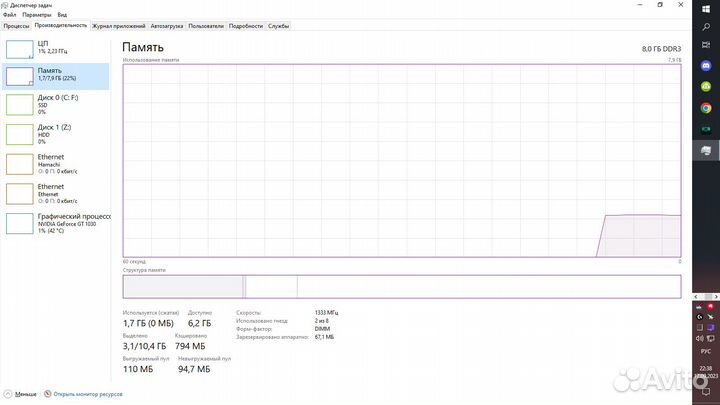The image size is (720, 405).
Task: Click the Структура памяти composition bar
Action: (402, 287)
